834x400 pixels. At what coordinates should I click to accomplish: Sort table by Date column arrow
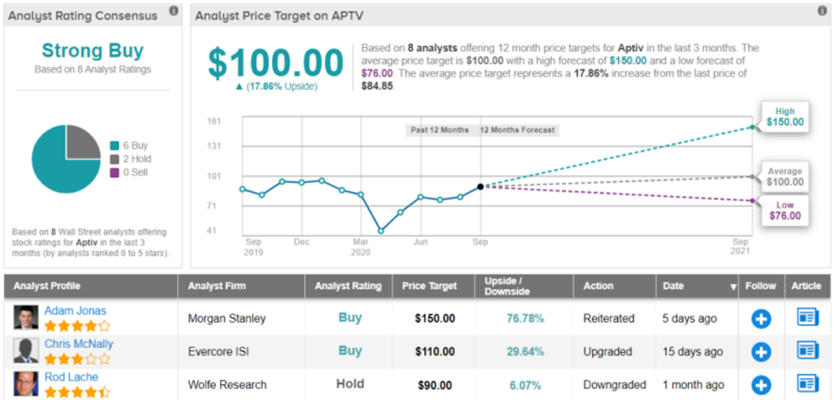(x=733, y=287)
